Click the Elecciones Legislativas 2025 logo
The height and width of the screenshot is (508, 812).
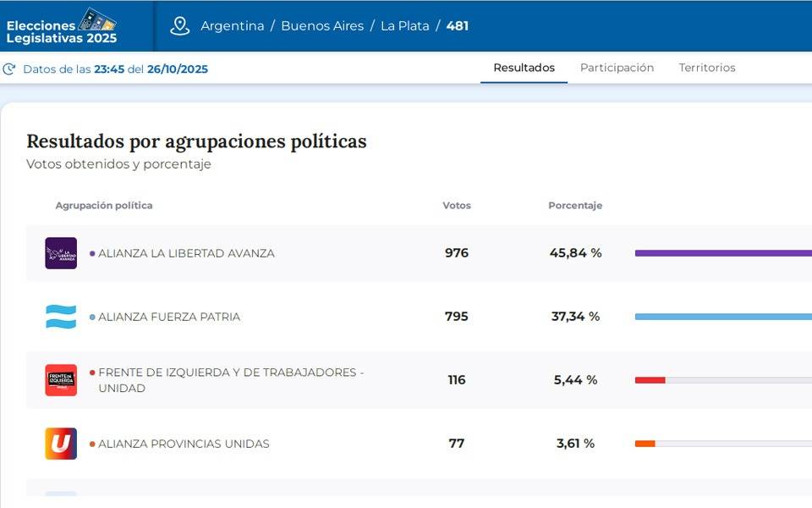pos(62,26)
